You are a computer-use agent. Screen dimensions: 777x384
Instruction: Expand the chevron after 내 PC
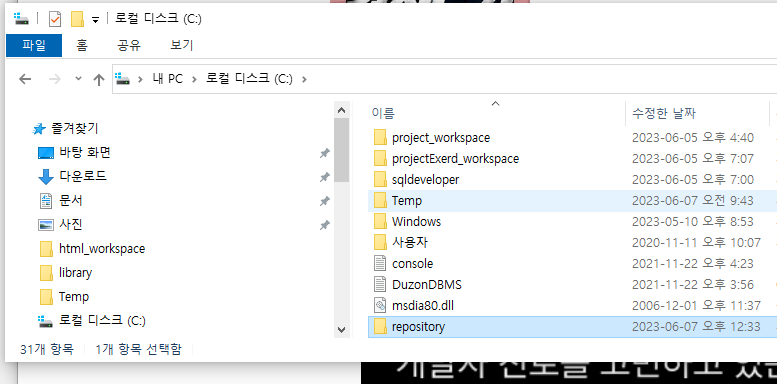pyautogui.click(x=195, y=79)
